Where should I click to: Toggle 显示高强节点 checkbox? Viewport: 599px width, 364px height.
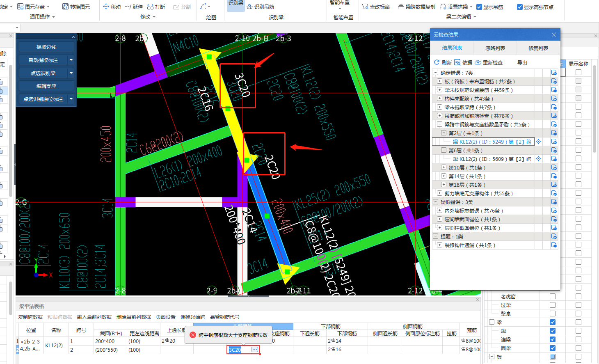pyautogui.click(x=520, y=7)
